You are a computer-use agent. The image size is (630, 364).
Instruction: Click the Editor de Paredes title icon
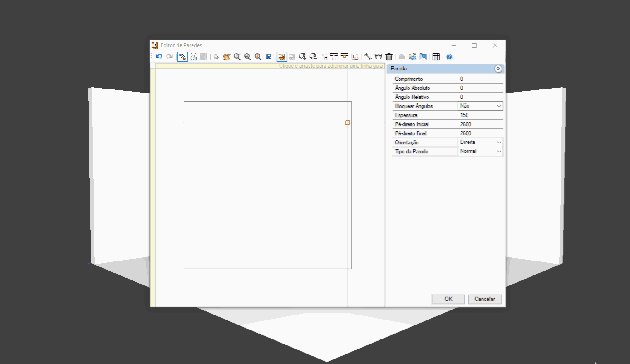coord(155,45)
